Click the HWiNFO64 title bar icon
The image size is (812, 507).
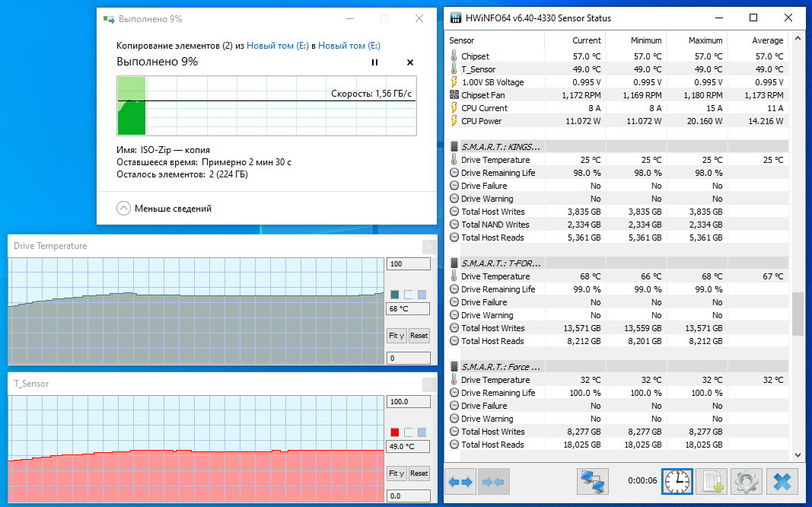pyautogui.click(x=456, y=18)
